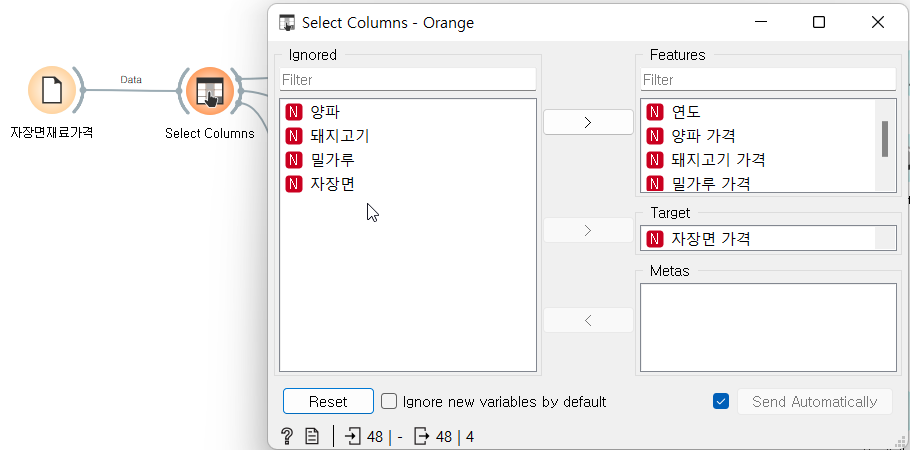This screenshot has width=910, height=450.
Task: Click the Features list vertical scrollbar thumb
Action: 885,139
